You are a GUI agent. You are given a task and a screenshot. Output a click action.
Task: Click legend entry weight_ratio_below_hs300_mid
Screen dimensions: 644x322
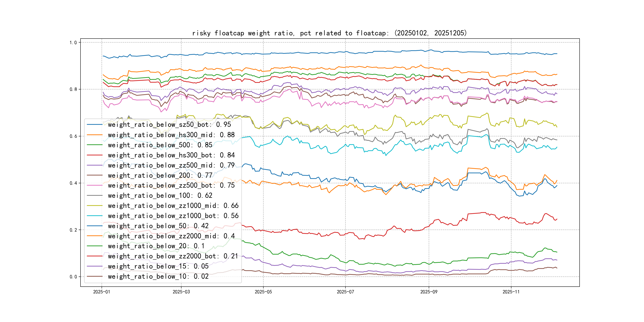(171, 135)
